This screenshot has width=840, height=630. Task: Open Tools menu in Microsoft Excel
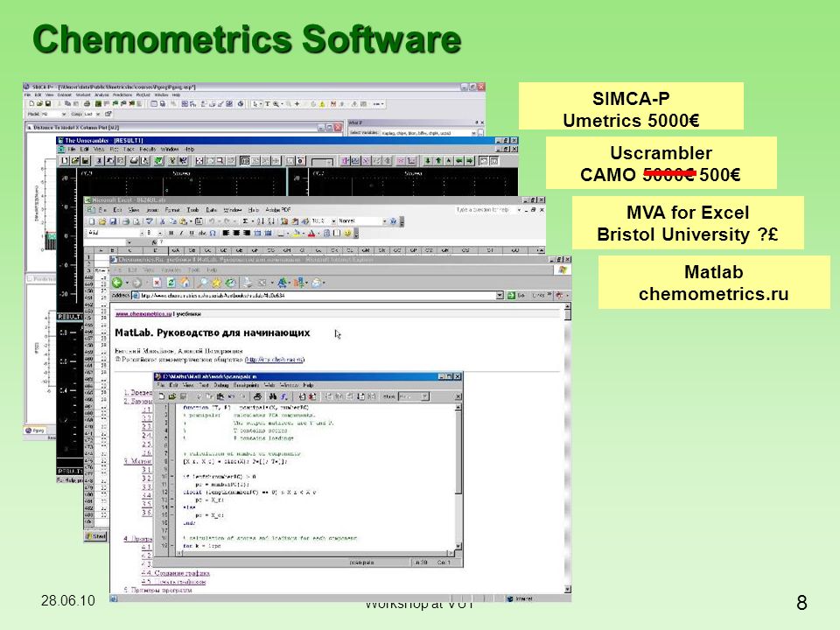coord(192,210)
